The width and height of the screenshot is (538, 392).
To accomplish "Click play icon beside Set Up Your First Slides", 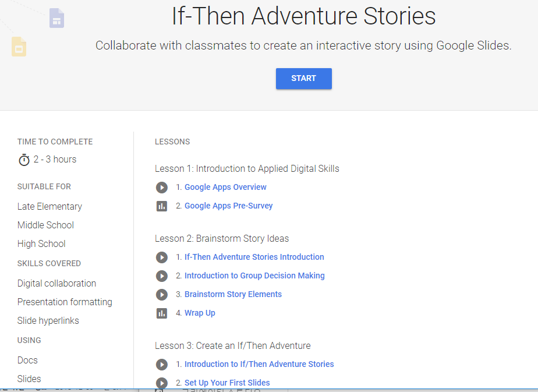I will coord(162,383).
